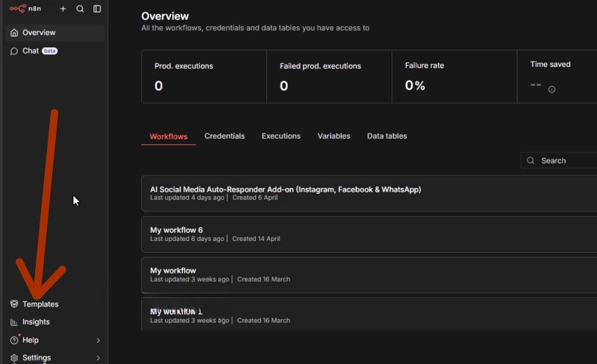Switch to the Credentials tab
The width and height of the screenshot is (597, 364).
tap(224, 136)
